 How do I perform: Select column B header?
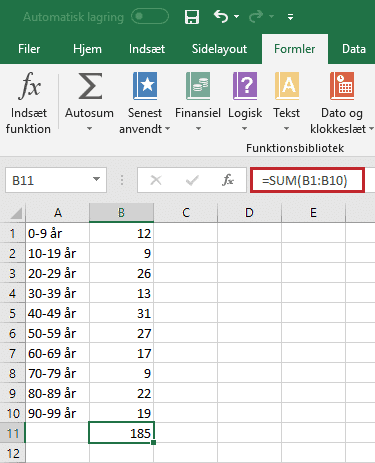[121, 213]
